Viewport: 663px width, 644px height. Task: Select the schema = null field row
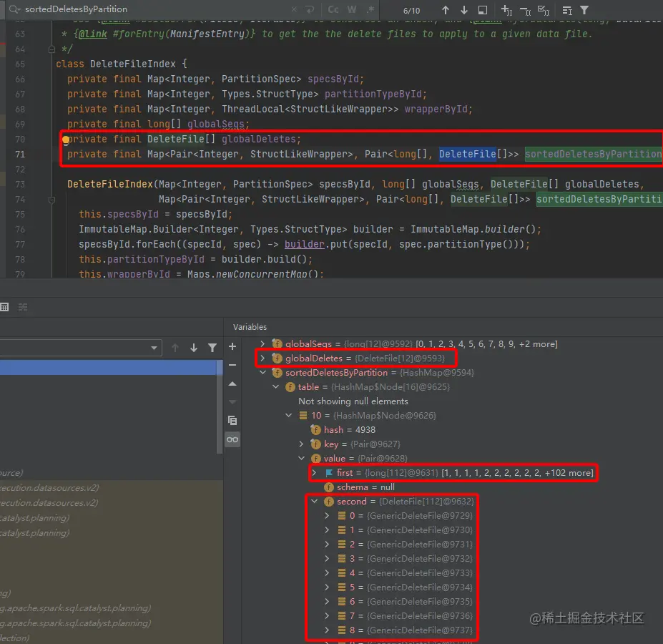pos(365,487)
